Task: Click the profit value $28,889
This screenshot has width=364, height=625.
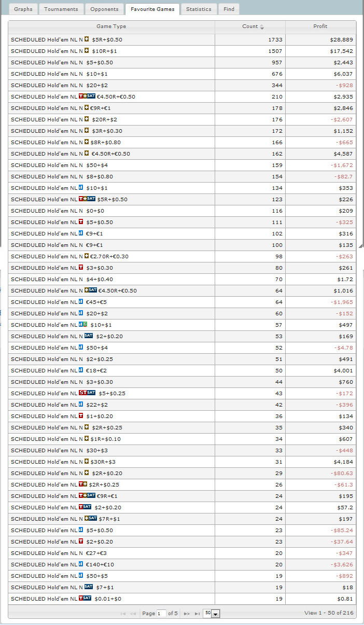Action: [341, 39]
